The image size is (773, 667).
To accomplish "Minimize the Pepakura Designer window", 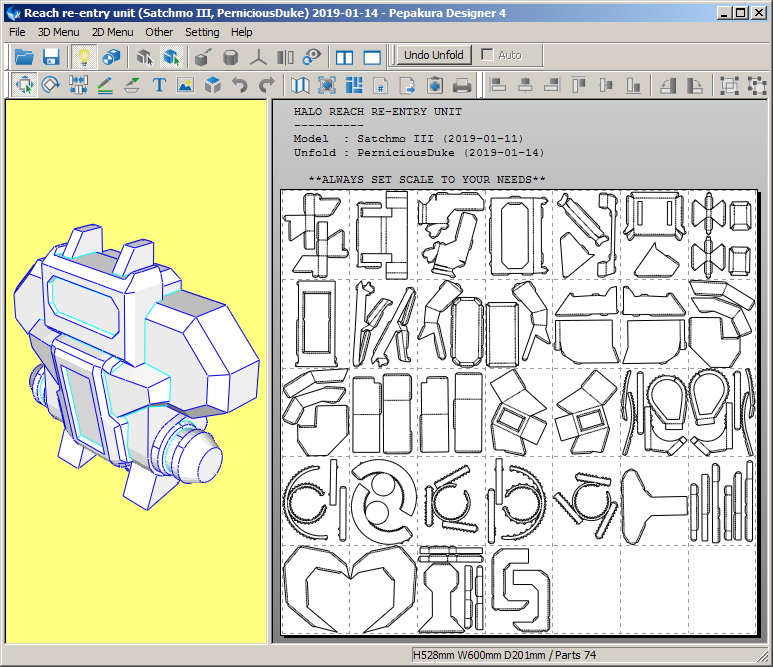I will (724, 13).
